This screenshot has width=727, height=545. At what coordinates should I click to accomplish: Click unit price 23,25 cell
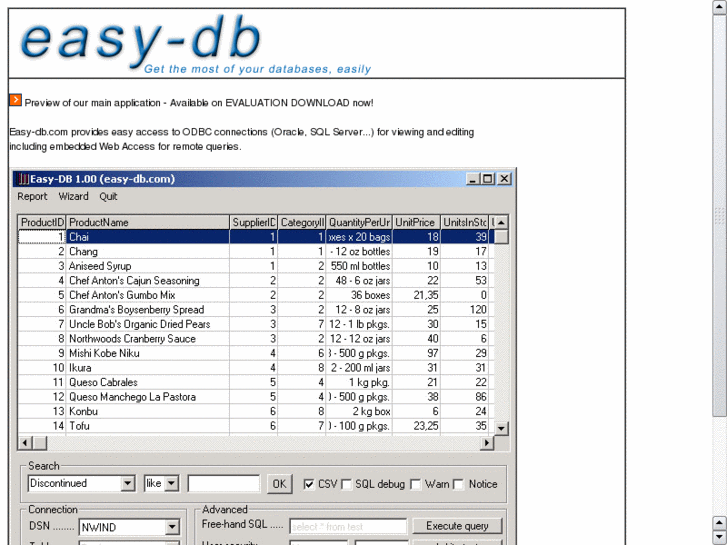pos(416,426)
